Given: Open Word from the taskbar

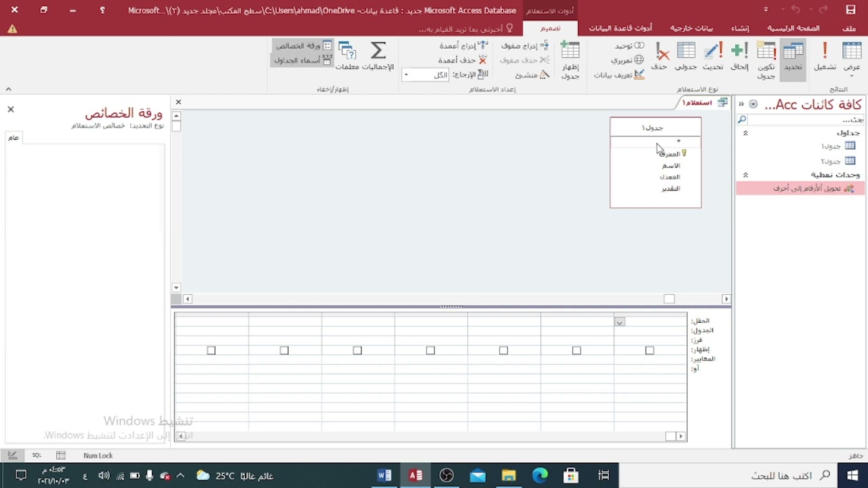Looking at the screenshot, I should [384, 476].
